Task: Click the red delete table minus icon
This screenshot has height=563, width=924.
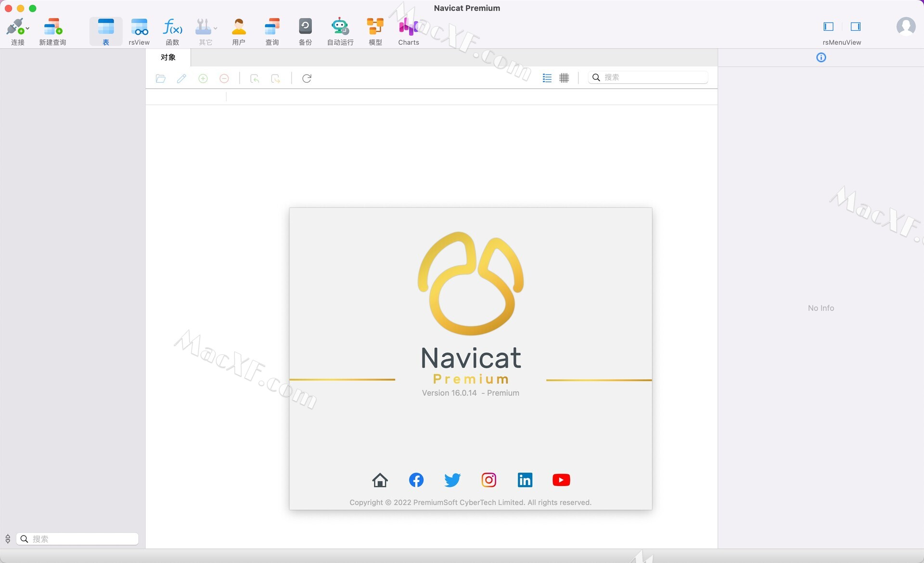Action: pos(224,78)
